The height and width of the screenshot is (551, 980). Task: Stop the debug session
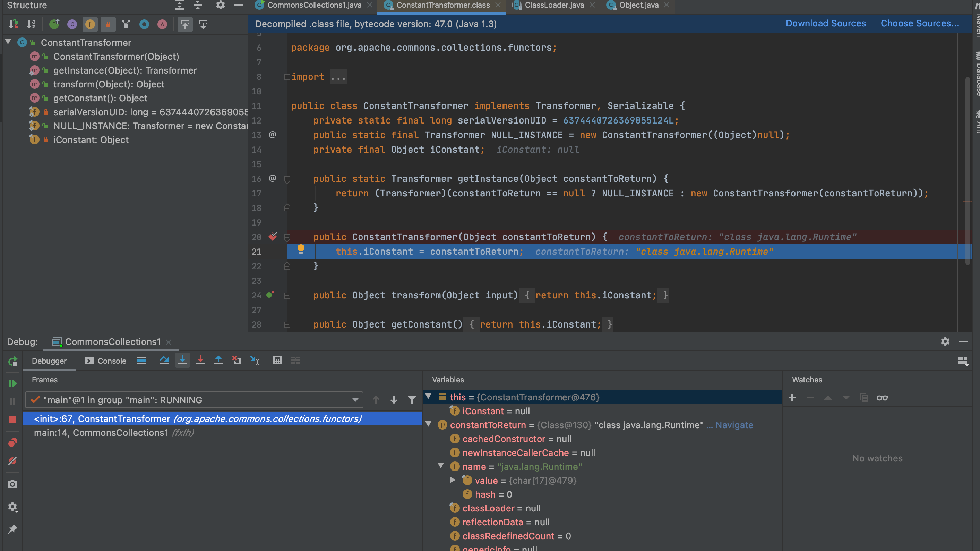coord(12,420)
